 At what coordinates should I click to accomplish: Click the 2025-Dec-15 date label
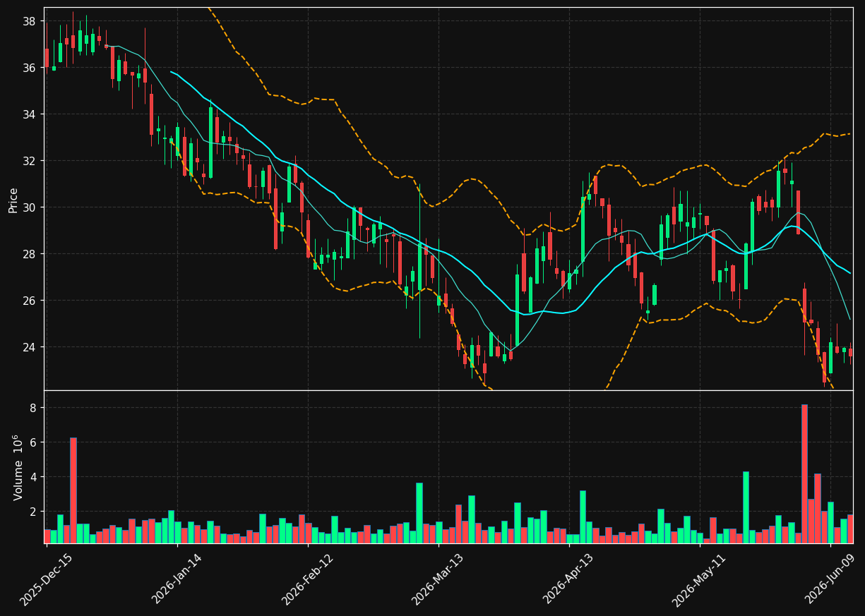(46, 580)
